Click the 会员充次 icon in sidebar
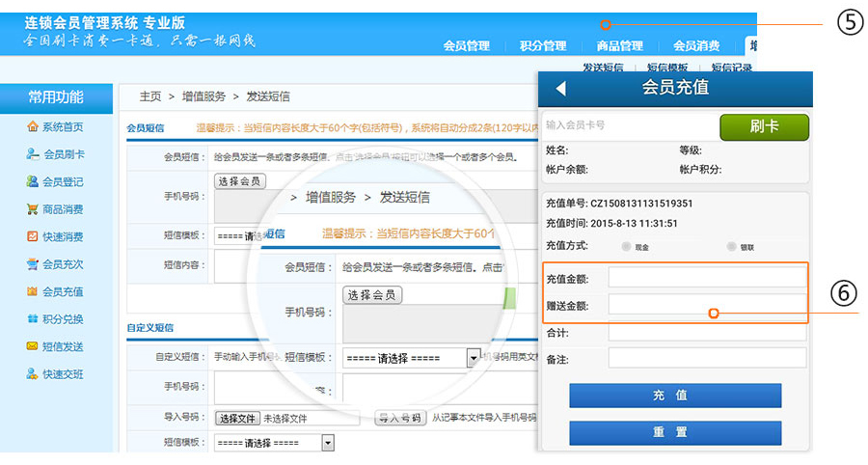868x465 pixels. pyautogui.click(x=33, y=264)
